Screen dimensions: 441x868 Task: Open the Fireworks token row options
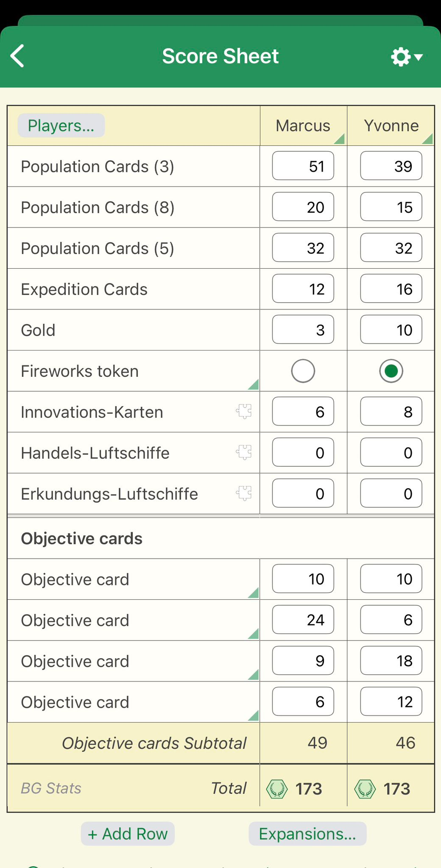pyautogui.click(x=254, y=384)
